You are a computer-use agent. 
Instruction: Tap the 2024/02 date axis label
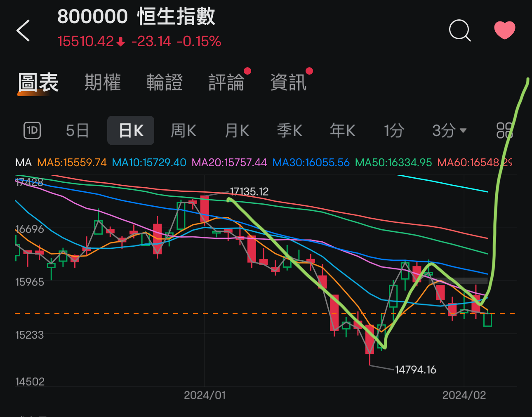click(464, 395)
